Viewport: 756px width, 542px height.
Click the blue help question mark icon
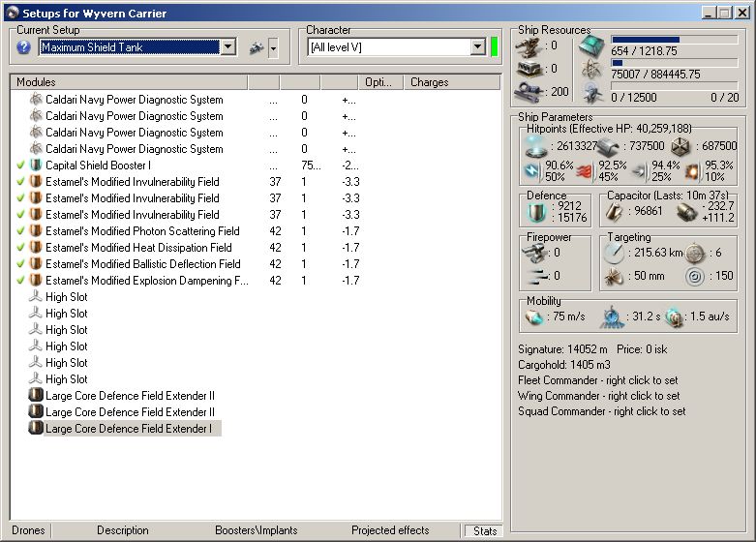click(x=23, y=47)
